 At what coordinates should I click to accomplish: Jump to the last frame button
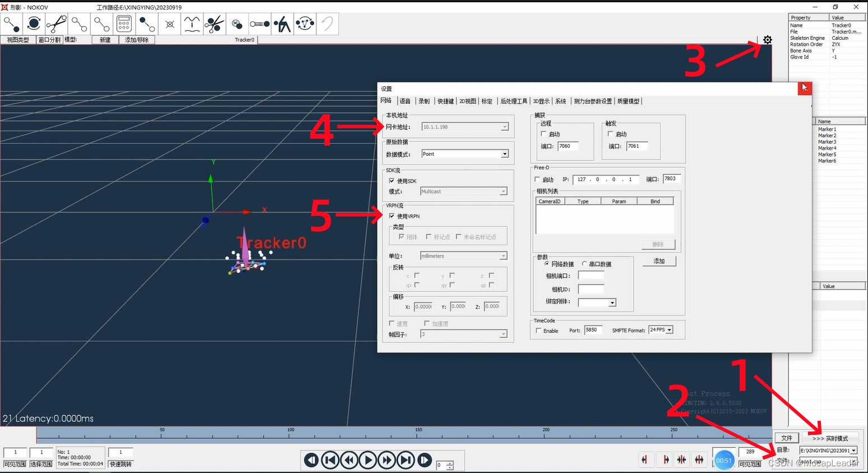(406, 460)
